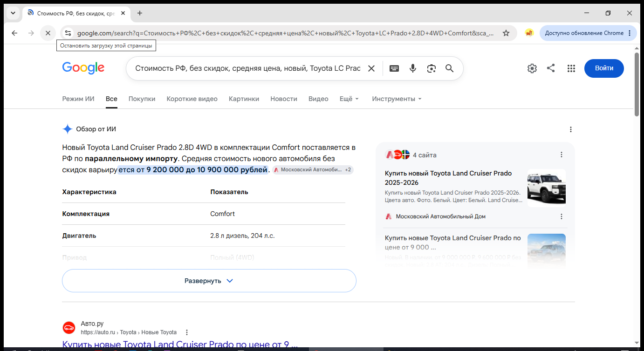Open Купить новый Toyota Land Cruiser Prado 2025-2026
This screenshot has width=644, height=351.
pyautogui.click(x=448, y=178)
